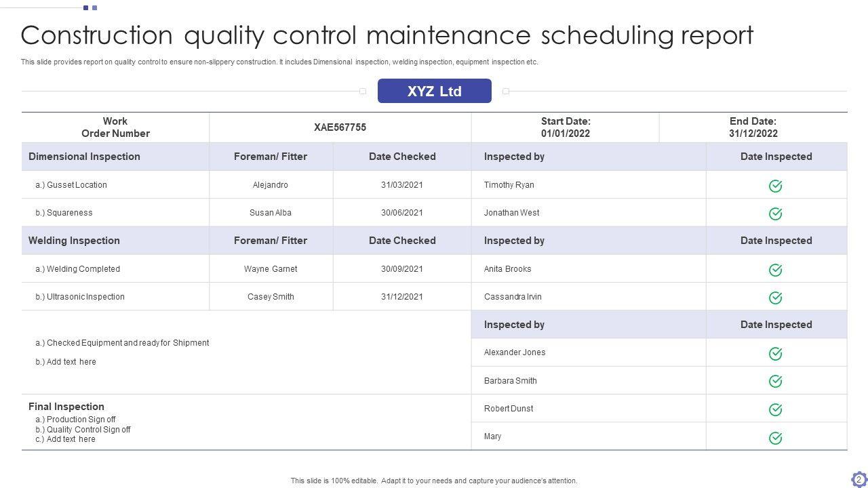Click the gear badge numbered 2

859,479
